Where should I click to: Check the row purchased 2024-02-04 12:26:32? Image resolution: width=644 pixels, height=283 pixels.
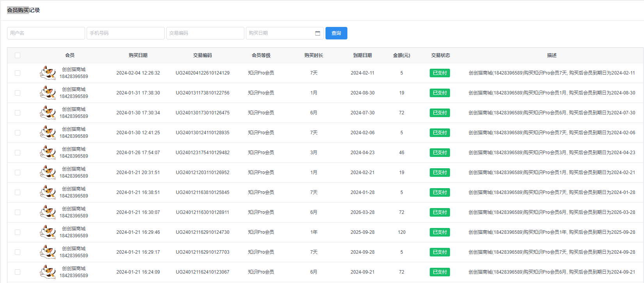coord(18,73)
